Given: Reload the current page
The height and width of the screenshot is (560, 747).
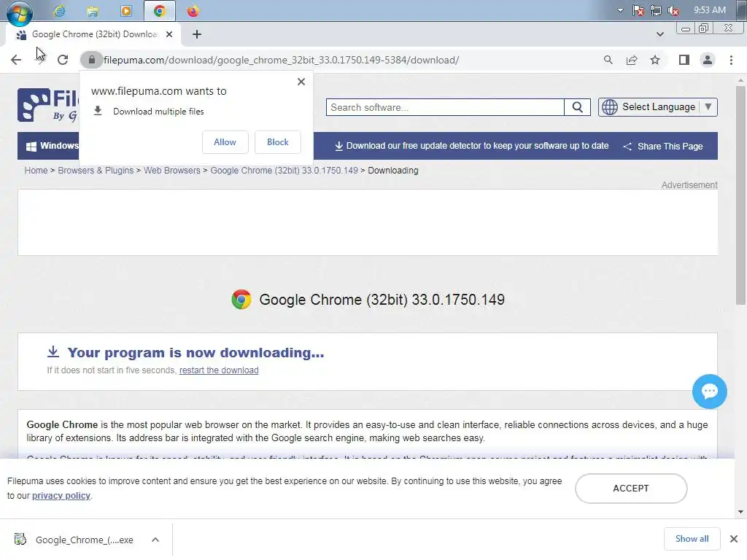Looking at the screenshot, I should click(63, 60).
